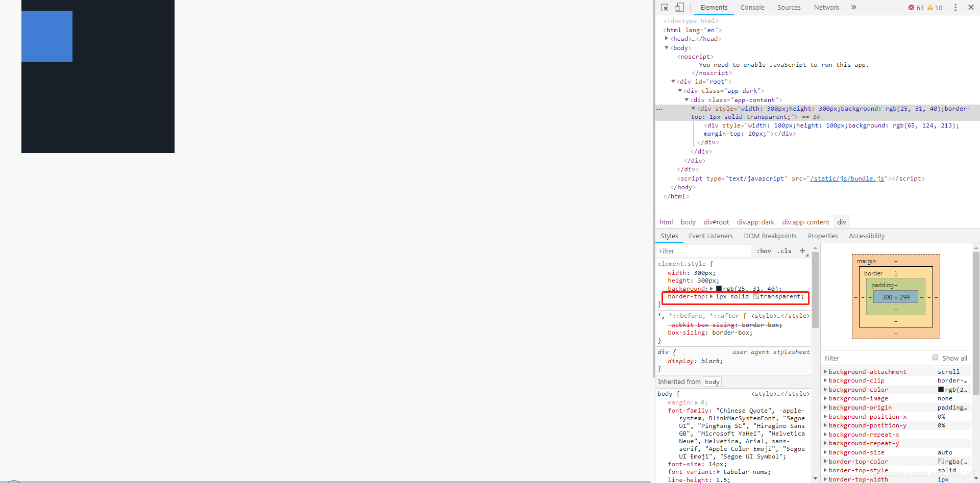Viewport: 980px width, 483px height.
Task: Open the DOM Breakpoints tab
Action: pos(770,236)
